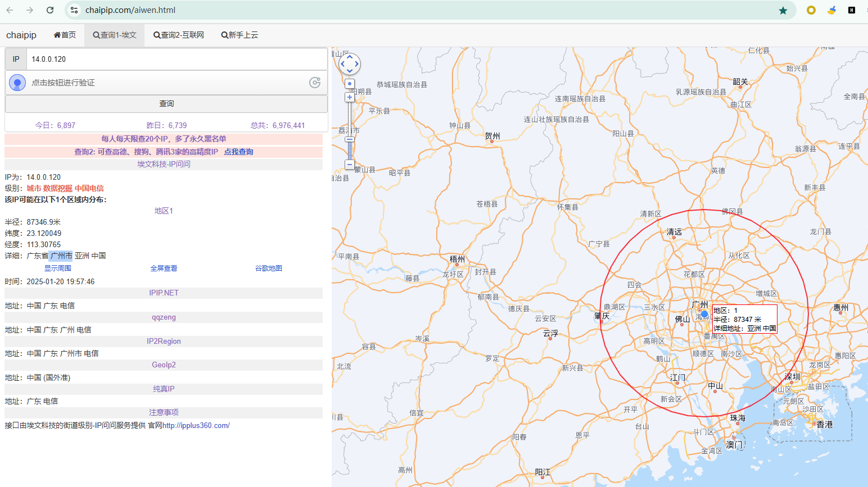Open http://ipplus360.com/ link
This screenshot has width=868, height=487.
(x=196, y=425)
